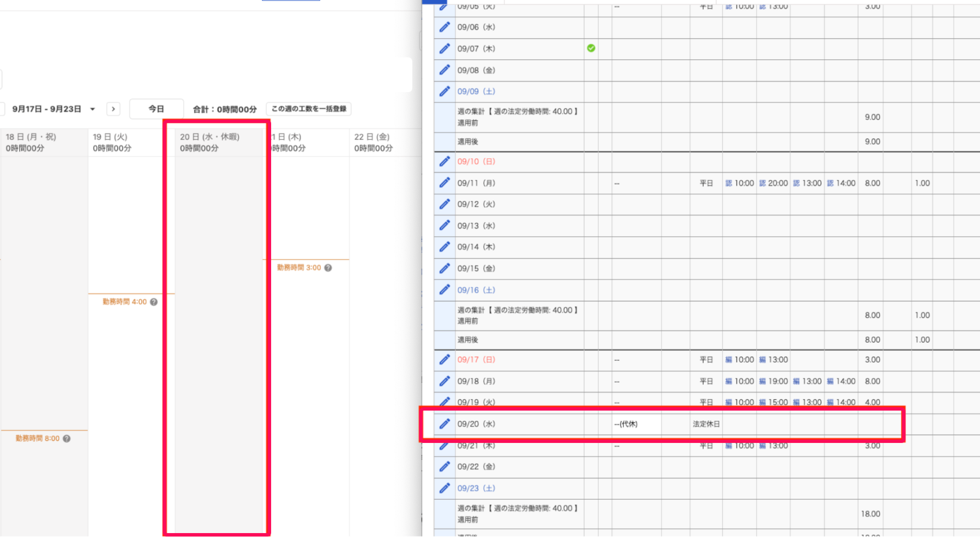This screenshot has height=537, width=980.
Task: Jump to 今日
Action: click(x=156, y=109)
